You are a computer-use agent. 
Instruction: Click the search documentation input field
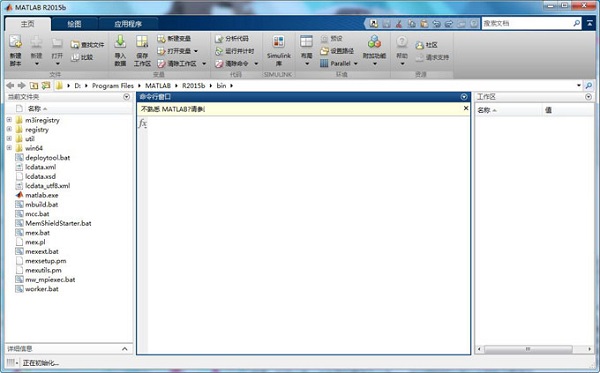[x=527, y=23]
